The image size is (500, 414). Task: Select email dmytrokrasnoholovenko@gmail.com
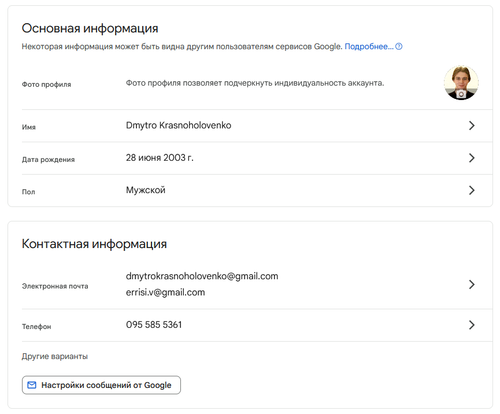202,276
